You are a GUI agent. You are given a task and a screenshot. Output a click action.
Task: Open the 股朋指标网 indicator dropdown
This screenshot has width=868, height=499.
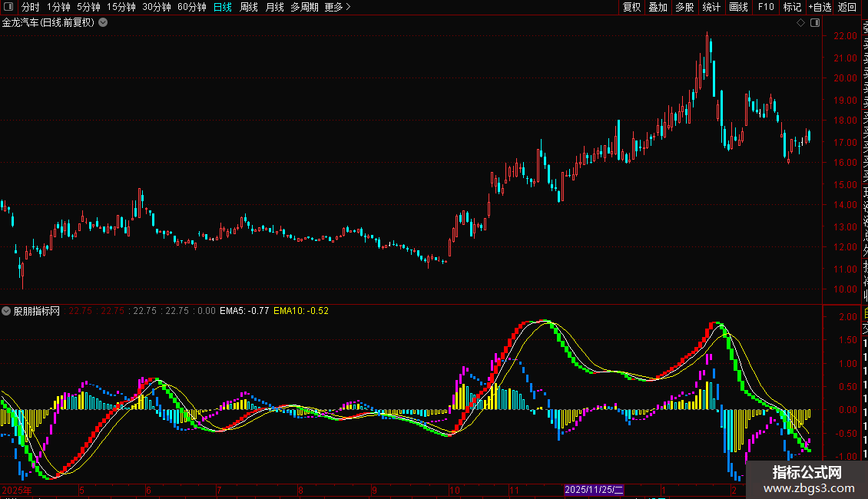[6, 311]
